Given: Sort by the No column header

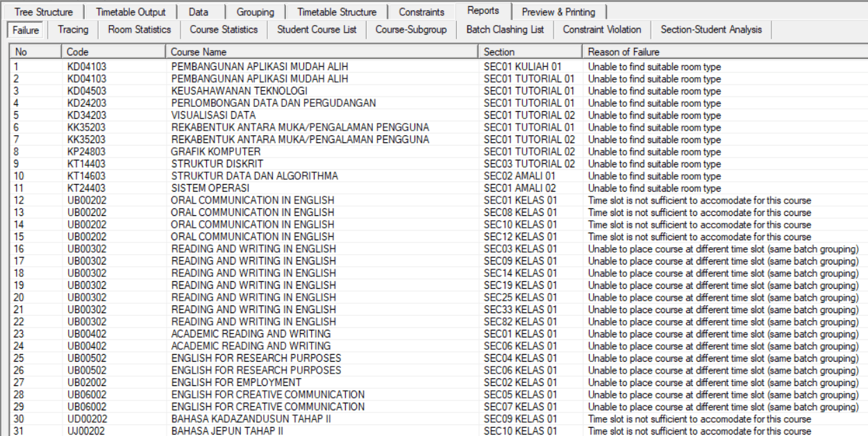Looking at the screenshot, I should coord(36,52).
